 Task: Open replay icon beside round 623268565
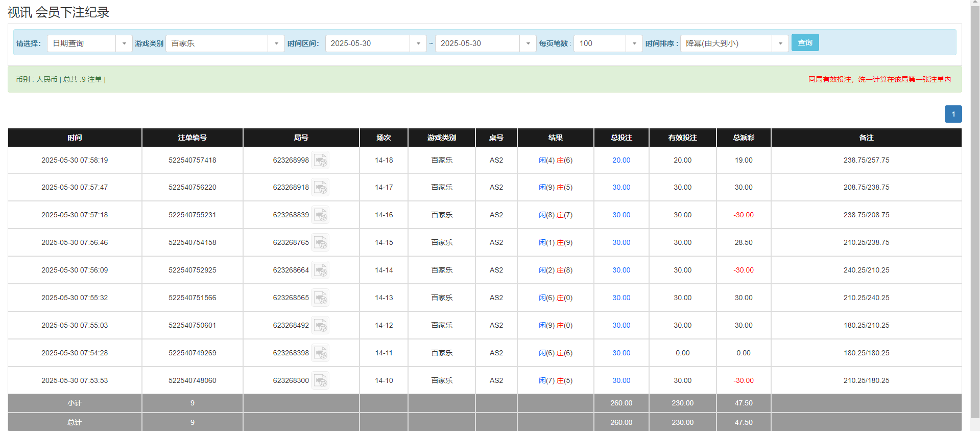tap(320, 298)
